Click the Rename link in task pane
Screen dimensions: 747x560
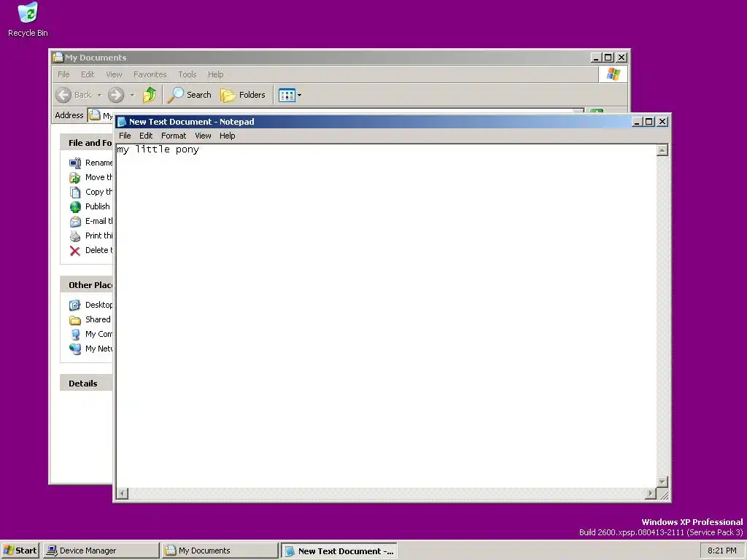tap(98, 163)
